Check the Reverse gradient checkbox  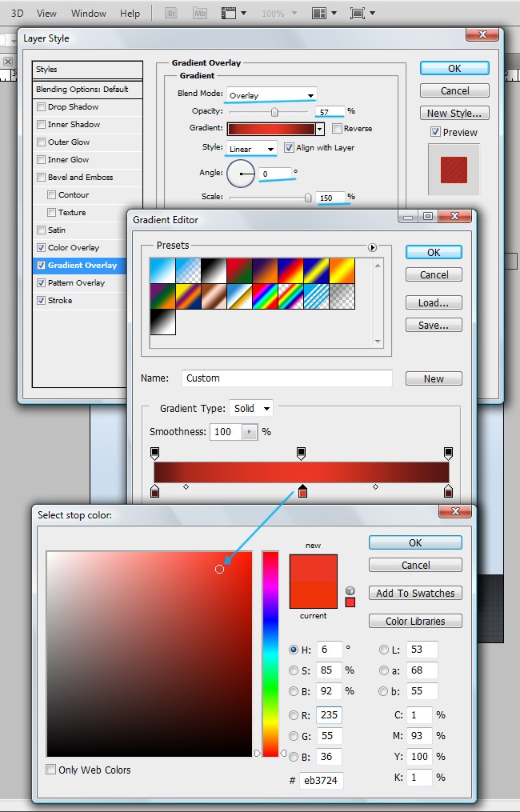tap(337, 129)
